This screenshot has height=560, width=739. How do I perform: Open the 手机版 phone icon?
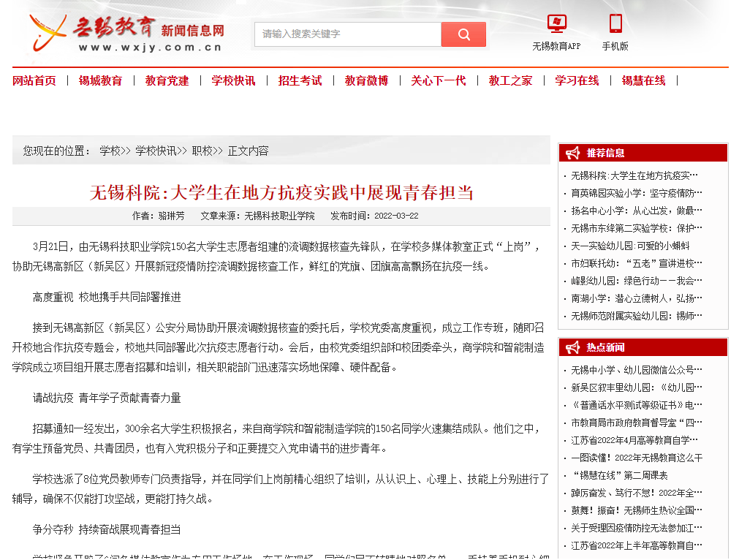click(x=615, y=23)
